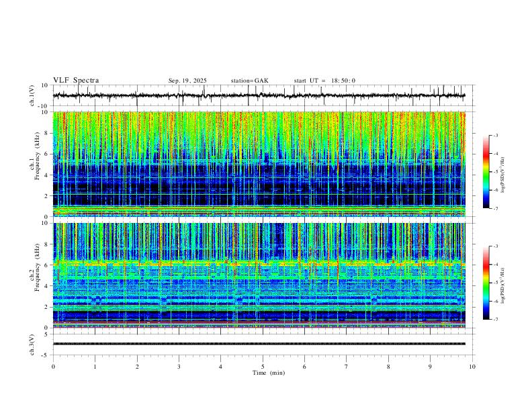Click the "-7" tick on ch.2 colorbar
Image resolution: width=532 pixels, height=411 pixels.
tap(495, 320)
